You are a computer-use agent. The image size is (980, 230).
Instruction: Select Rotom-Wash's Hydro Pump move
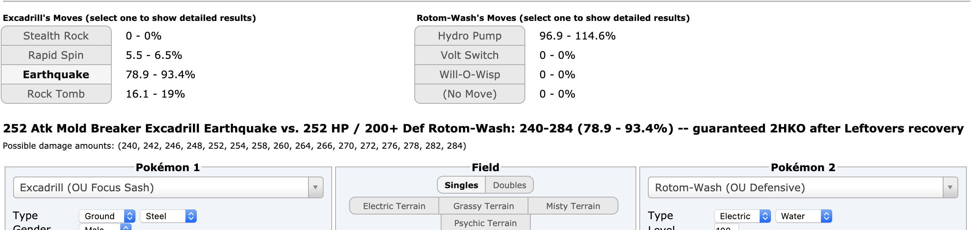pyautogui.click(x=470, y=36)
